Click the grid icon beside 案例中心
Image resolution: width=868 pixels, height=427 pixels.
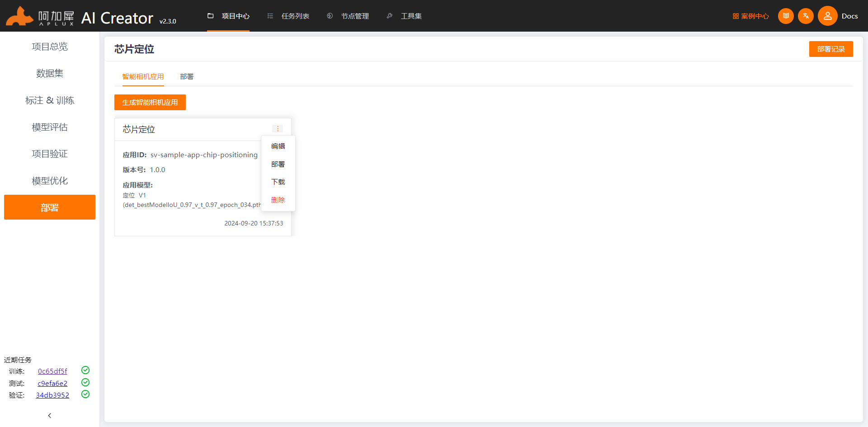point(736,16)
